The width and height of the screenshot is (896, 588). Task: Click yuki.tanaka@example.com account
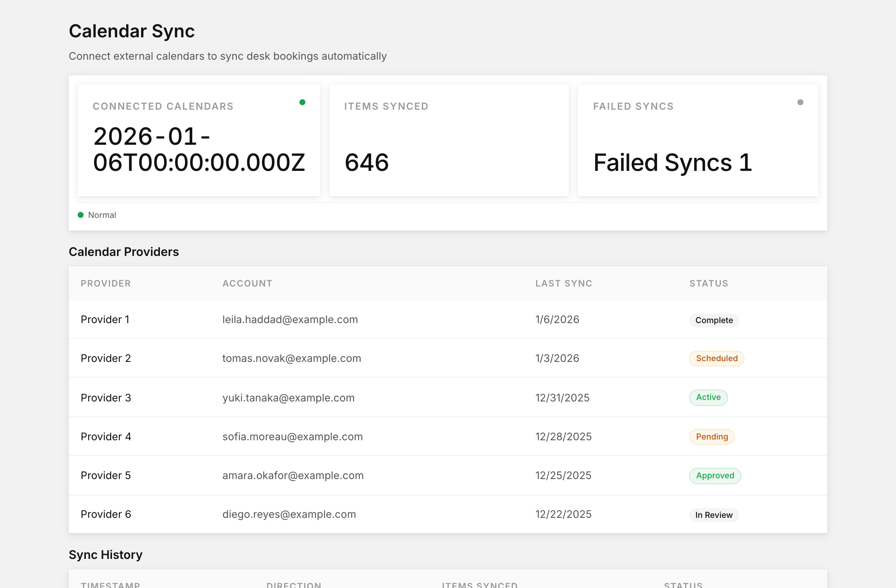[288, 398]
